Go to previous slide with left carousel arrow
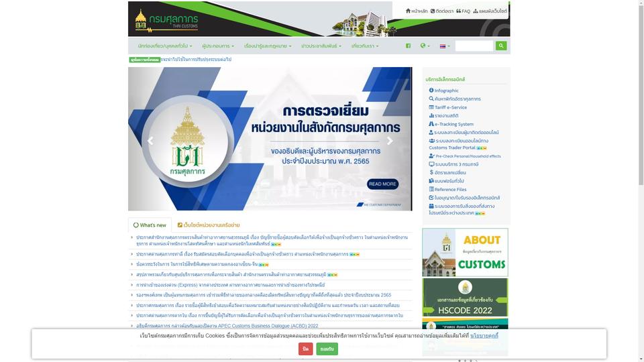Image resolution: width=644 pixels, height=362 pixels. coord(150,141)
